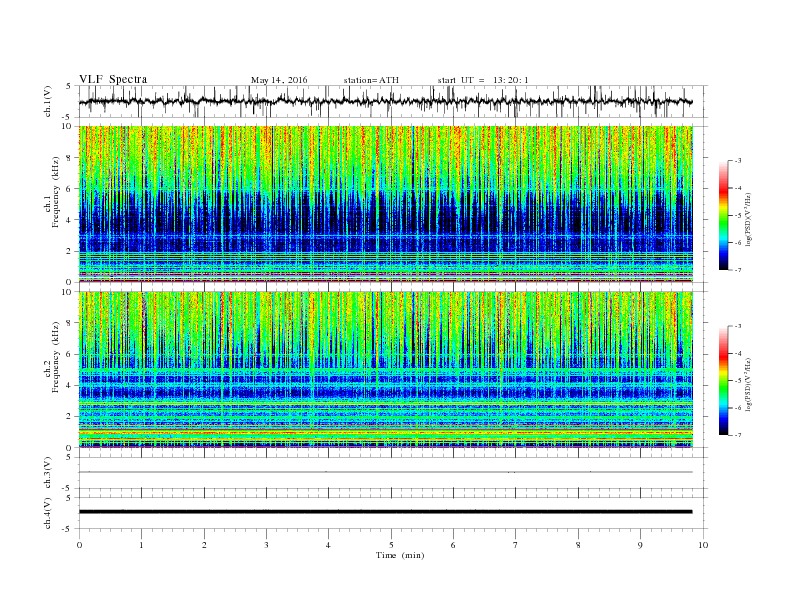Click the "5" tick on the time axis

(391, 545)
